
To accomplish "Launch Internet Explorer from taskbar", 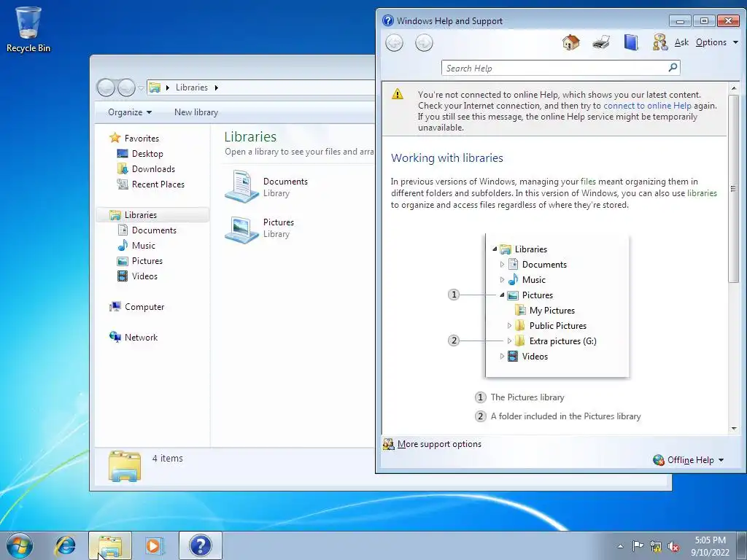I will pos(65,545).
